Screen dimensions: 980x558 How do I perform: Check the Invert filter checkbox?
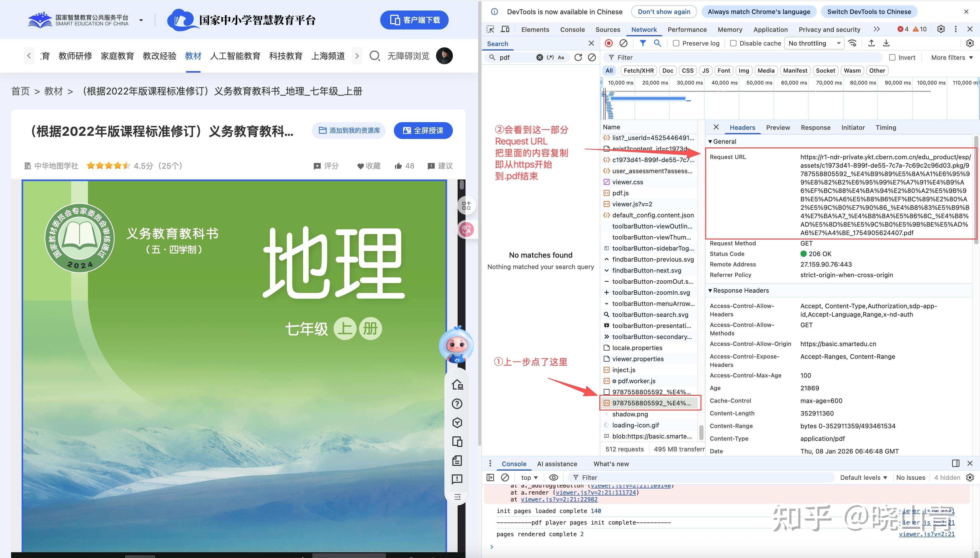pos(892,57)
